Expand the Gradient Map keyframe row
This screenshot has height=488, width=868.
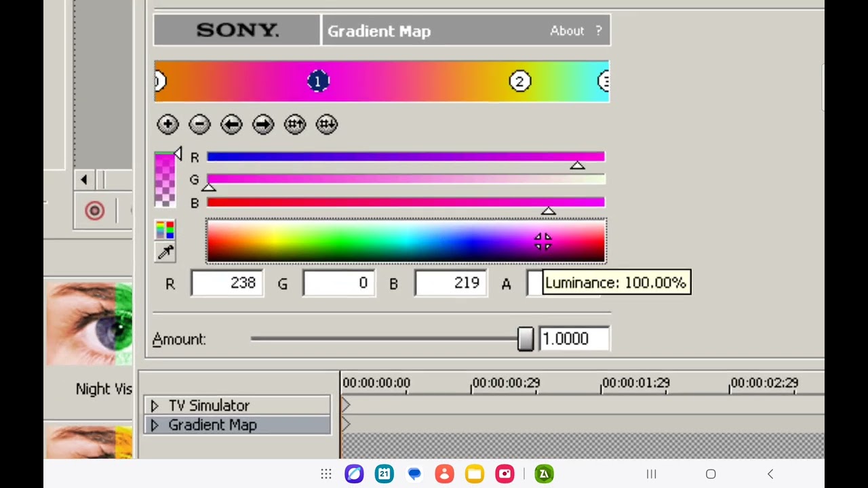click(155, 425)
